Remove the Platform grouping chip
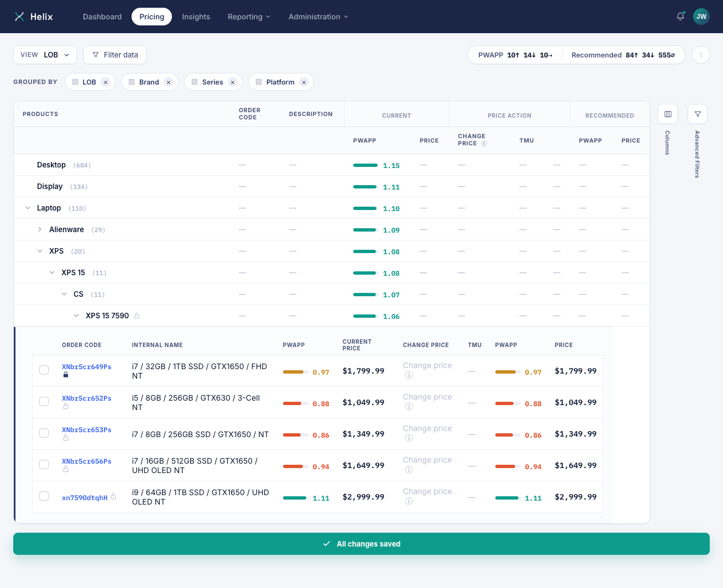This screenshot has height=588, width=723. [304, 82]
